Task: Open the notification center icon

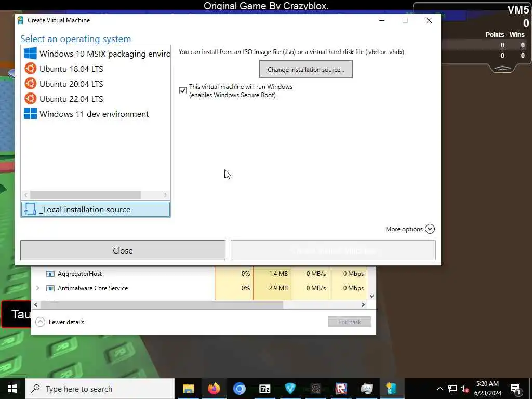Action: (516, 389)
